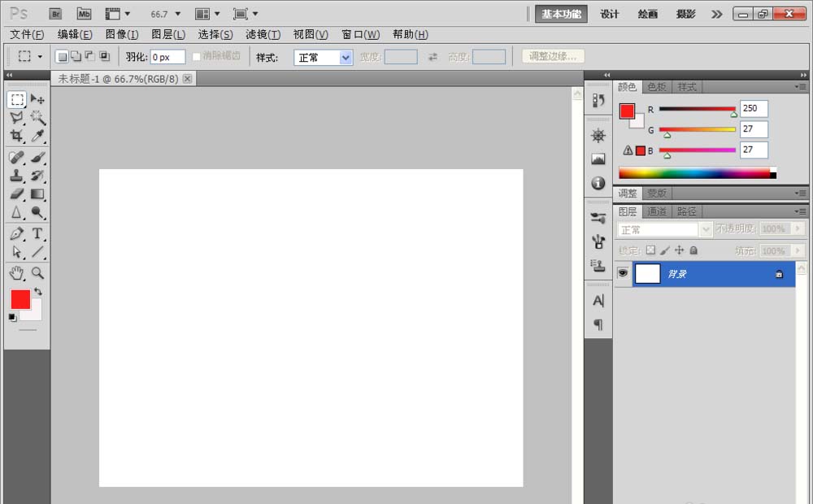Image resolution: width=813 pixels, height=504 pixels.
Task: Switch to the 设计 workspace
Action: pyautogui.click(x=610, y=14)
